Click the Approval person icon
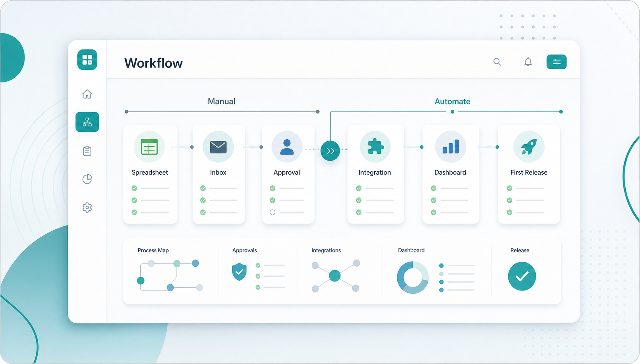This screenshot has width=640, height=364. point(287,147)
